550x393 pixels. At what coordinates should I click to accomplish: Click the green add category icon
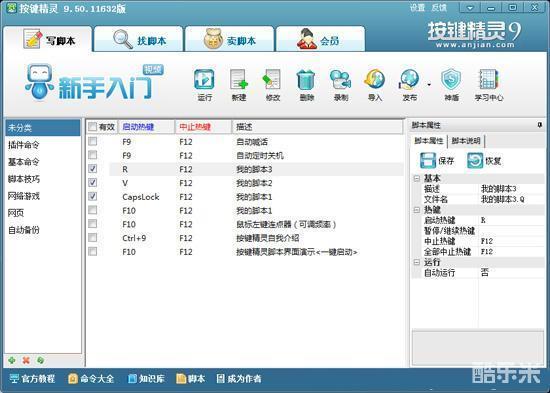coord(12,360)
